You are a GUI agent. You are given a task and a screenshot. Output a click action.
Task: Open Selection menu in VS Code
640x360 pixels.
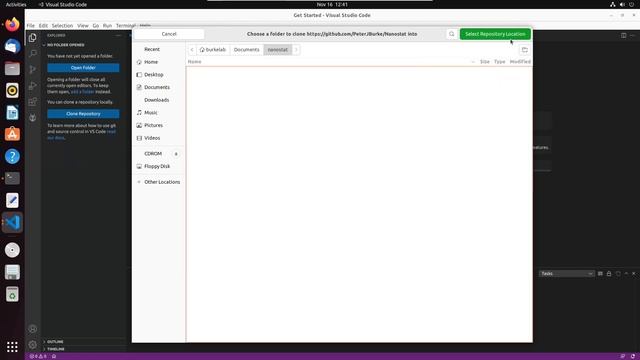click(62, 25)
